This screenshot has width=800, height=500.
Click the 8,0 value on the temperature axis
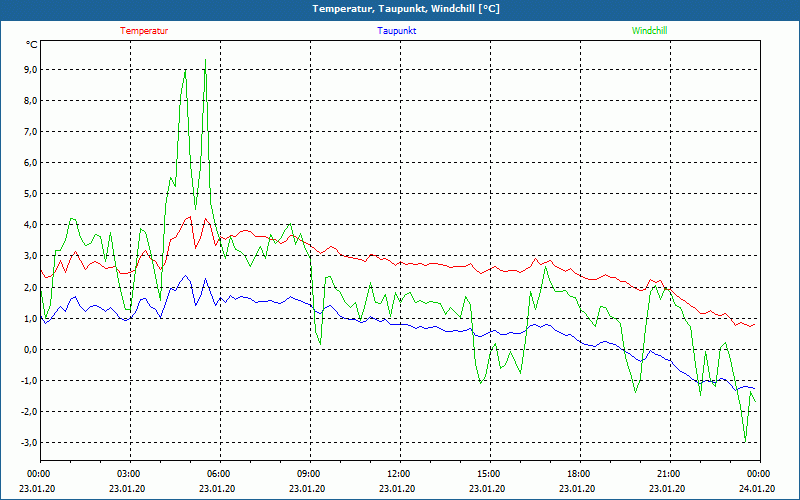[30, 101]
